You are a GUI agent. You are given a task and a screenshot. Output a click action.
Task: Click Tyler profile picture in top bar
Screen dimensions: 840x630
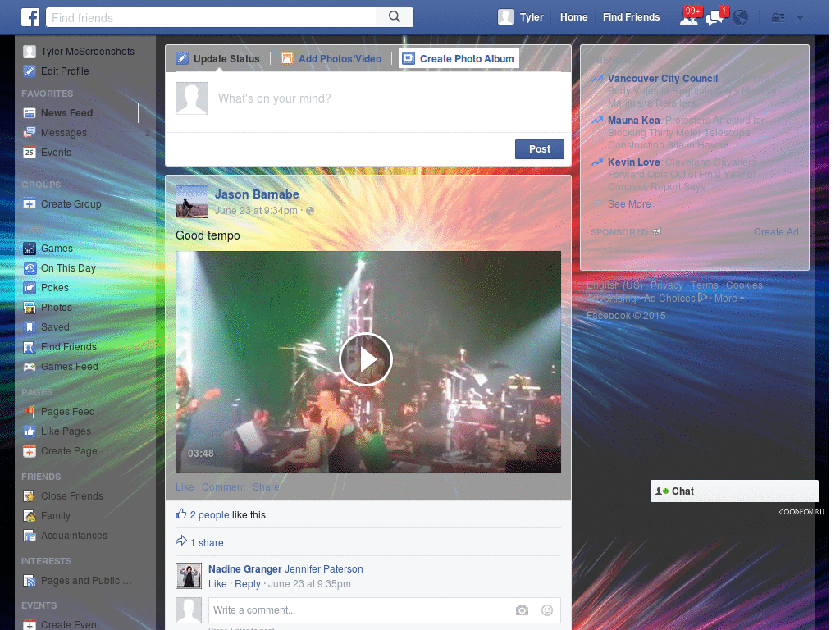(505, 17)
